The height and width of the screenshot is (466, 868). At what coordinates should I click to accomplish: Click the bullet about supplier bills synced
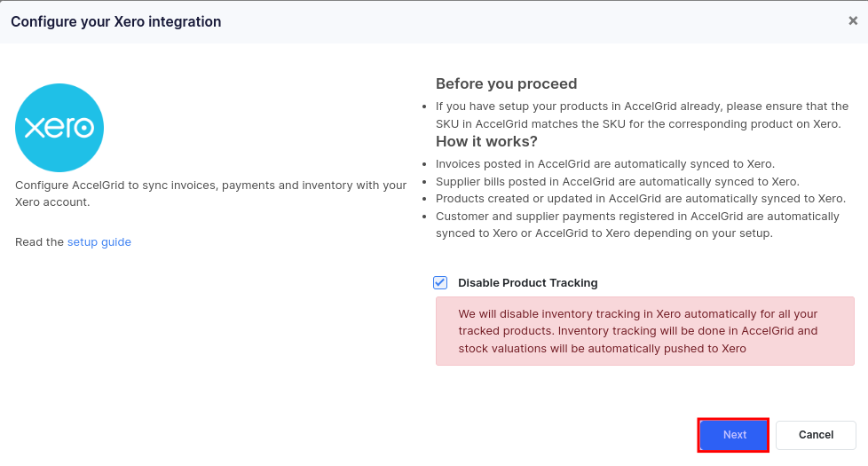pyautogui.click(x=617, y=182)
